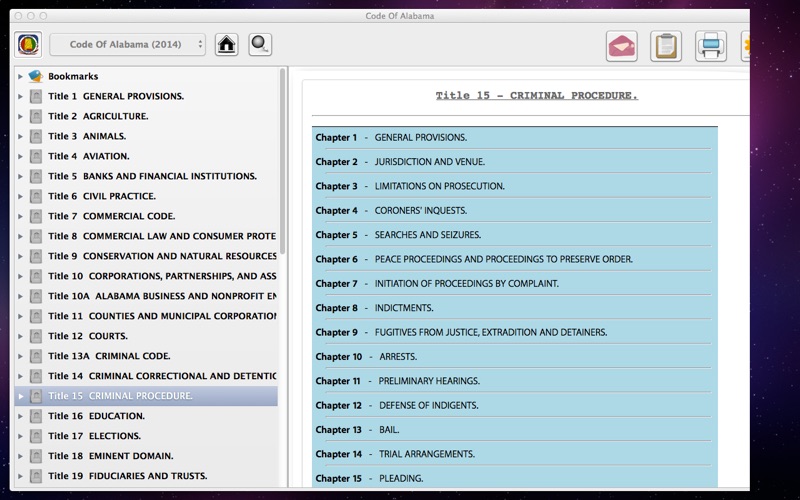Select Title 17 ELECTIONS
The width and height of the screenshot is (800, 500).
(x=94, y=436)
